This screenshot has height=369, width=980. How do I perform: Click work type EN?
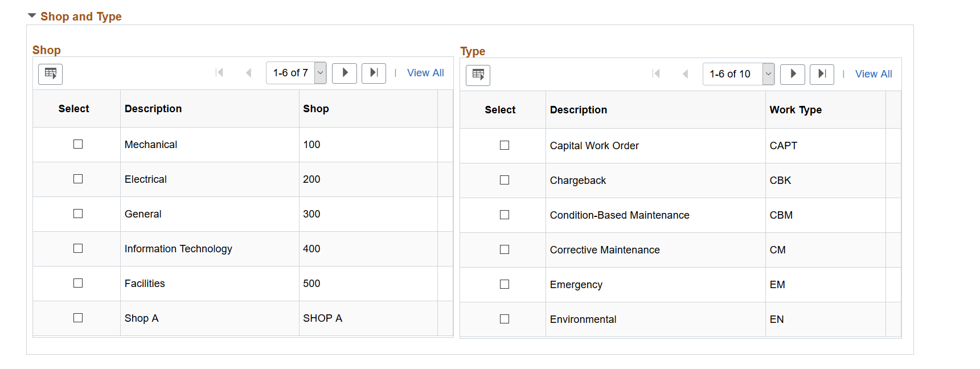[x=777, y=319]
